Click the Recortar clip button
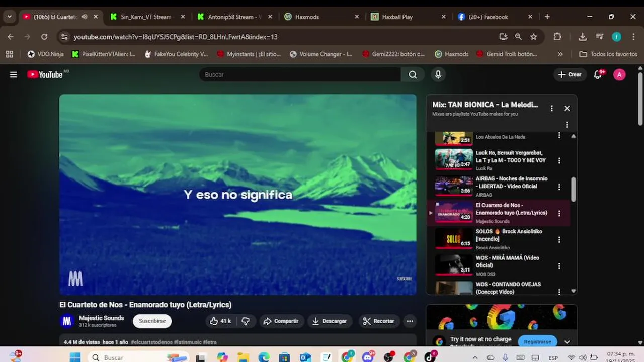The width and height of the screenshot is (644, 362). [x=378, y=321]
